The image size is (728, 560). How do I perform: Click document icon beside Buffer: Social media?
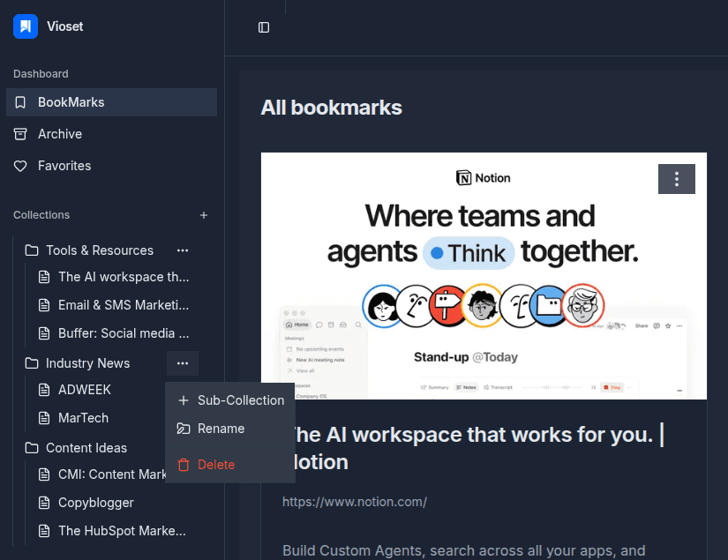(x=44, y=333)
